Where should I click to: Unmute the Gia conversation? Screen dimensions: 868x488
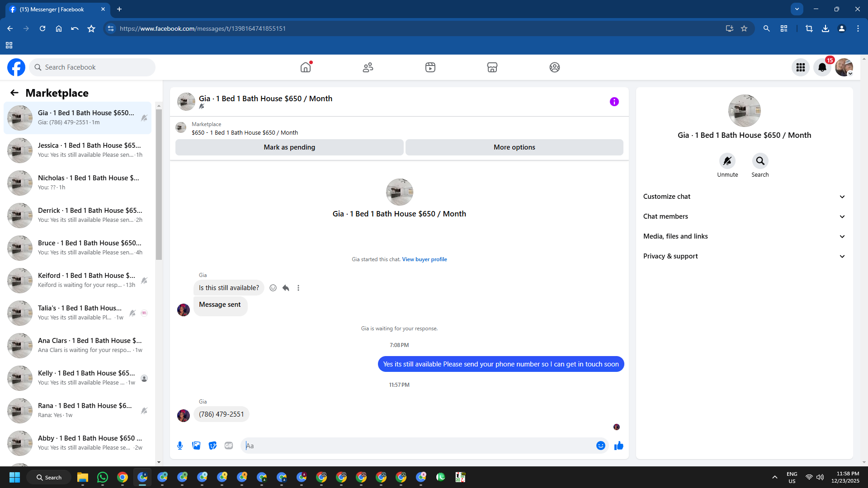click(727, 161)
